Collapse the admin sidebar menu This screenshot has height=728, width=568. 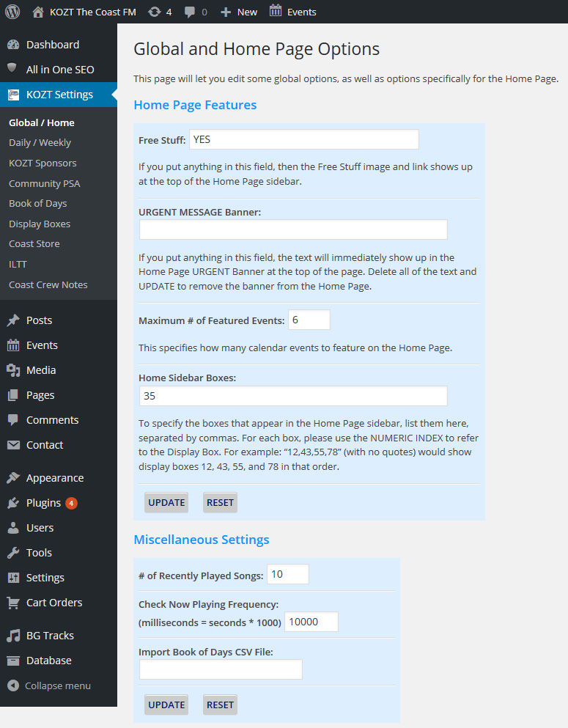pyautogui.click(x=49, y=685)
